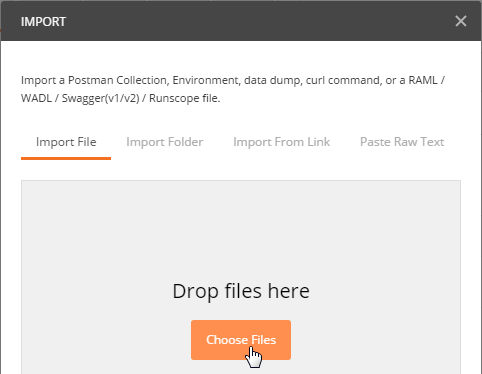Click the IMPORT title in the header
The height and width of the screenshot is (374, 482).
coord(43,22)
